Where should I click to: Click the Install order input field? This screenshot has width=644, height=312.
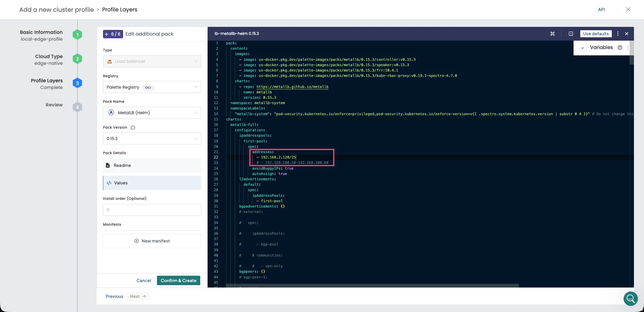pyautogui.click(x=152, y=210)
